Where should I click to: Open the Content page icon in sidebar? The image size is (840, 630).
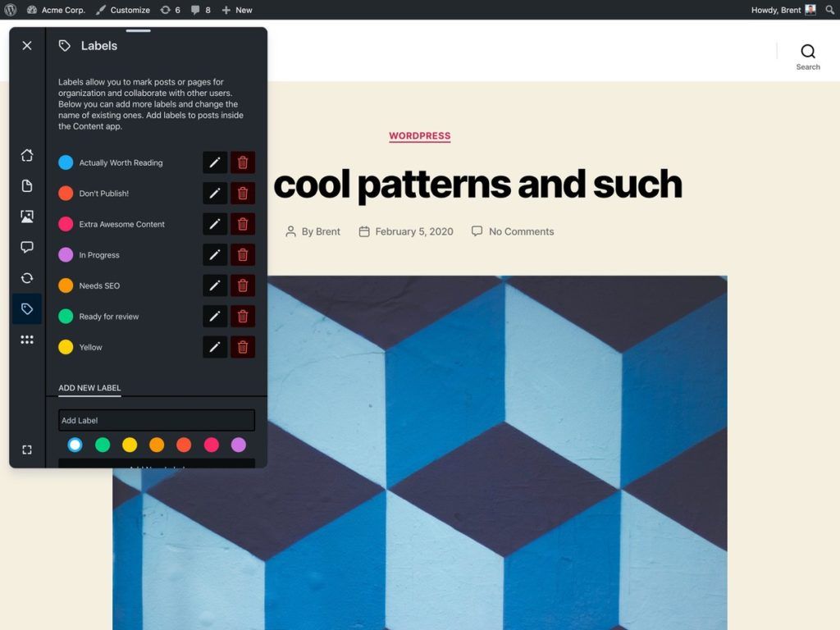coord(27,186)
